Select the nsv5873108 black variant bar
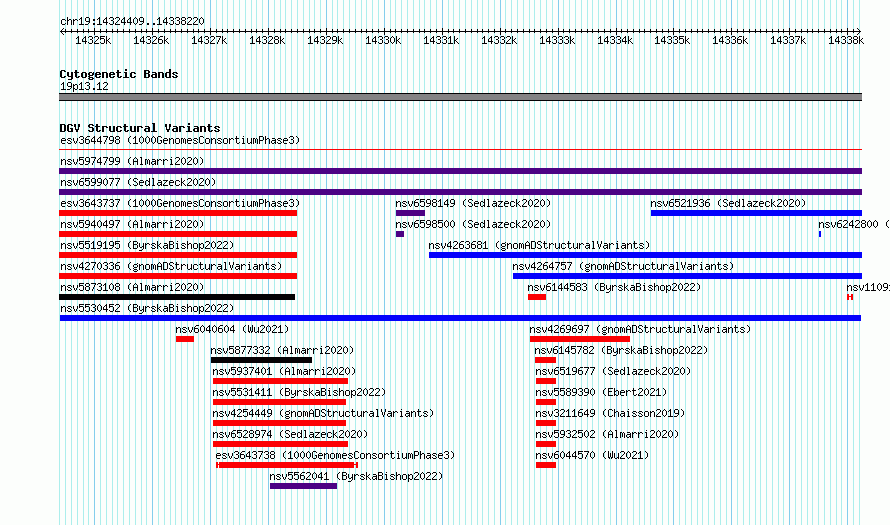 point(177,297)
